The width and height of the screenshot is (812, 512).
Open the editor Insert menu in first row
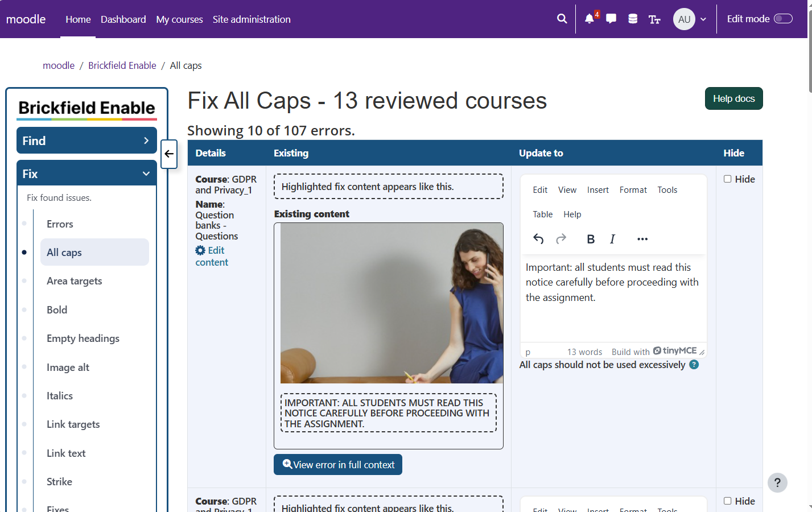[x=598, y=190]
